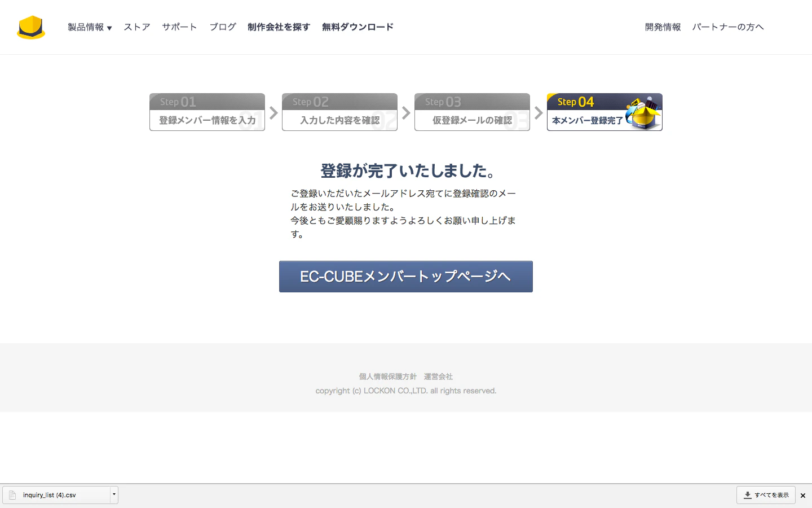Click the file icon of inquiry_list (4).csv
The width and height of the screenshot is (812, 508).
pyautogui.click(x=12, y=495)
